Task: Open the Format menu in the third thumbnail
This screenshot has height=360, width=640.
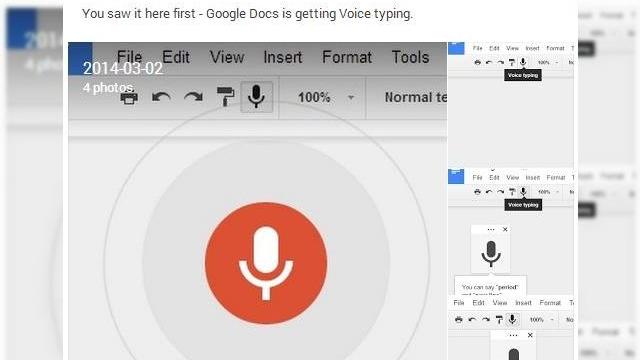Action: click(550, 303)
